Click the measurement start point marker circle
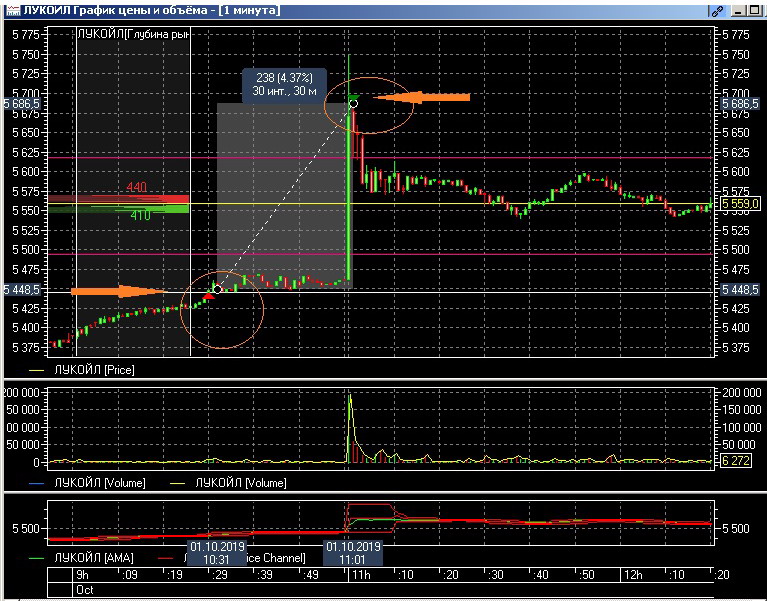Image resolution: width=767 pixels, height=601 pixels. click(x=217, y=288)
